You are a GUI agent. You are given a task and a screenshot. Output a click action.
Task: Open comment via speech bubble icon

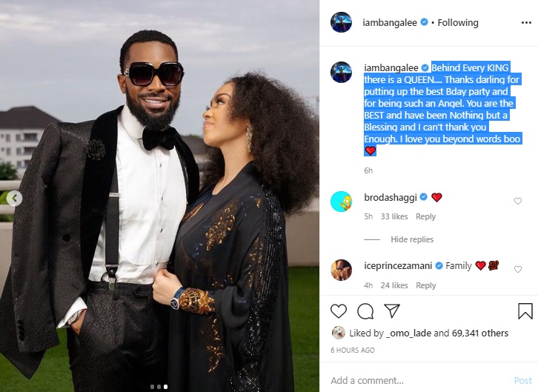point(365,311)
